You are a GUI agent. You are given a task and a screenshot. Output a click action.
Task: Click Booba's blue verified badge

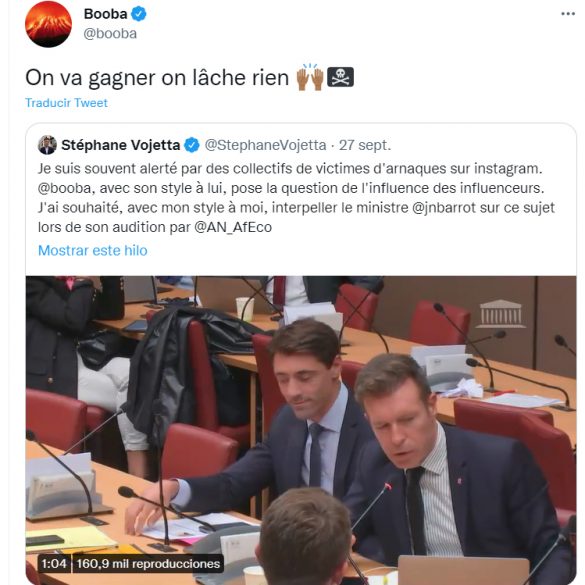click(139, 14)
